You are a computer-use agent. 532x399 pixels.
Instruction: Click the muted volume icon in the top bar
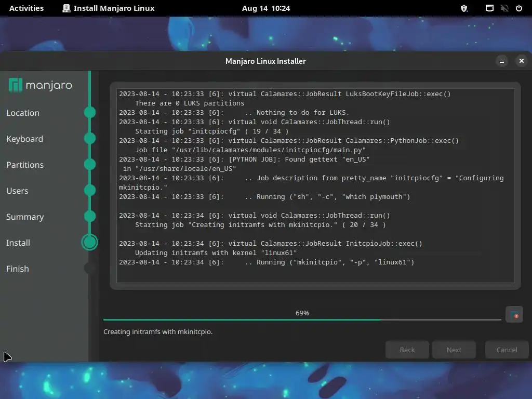click(x=504, y=8)
